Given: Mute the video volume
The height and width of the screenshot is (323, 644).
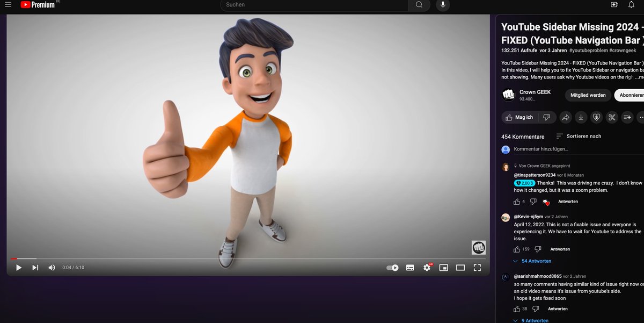Looking at the screenshot, I should tap(52, 267).
